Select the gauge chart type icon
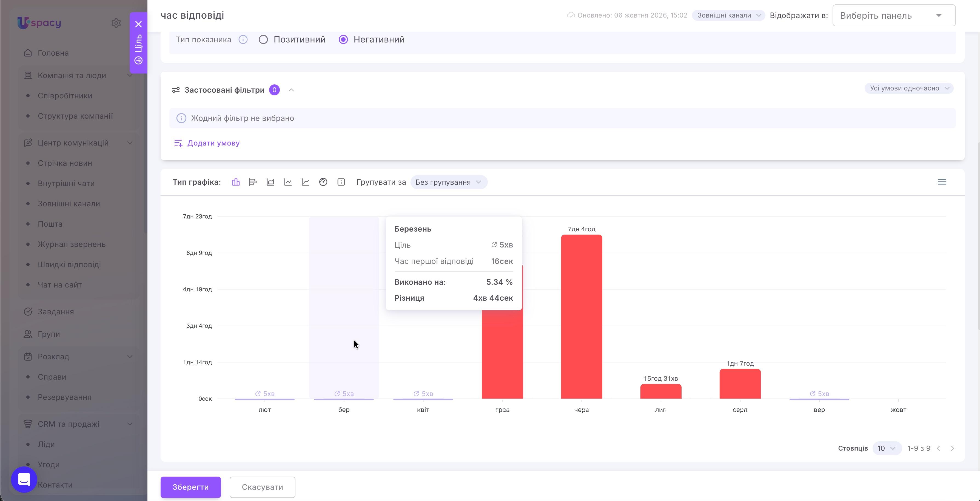Screen dimensions: 980x501 click(x=323, y=182)
